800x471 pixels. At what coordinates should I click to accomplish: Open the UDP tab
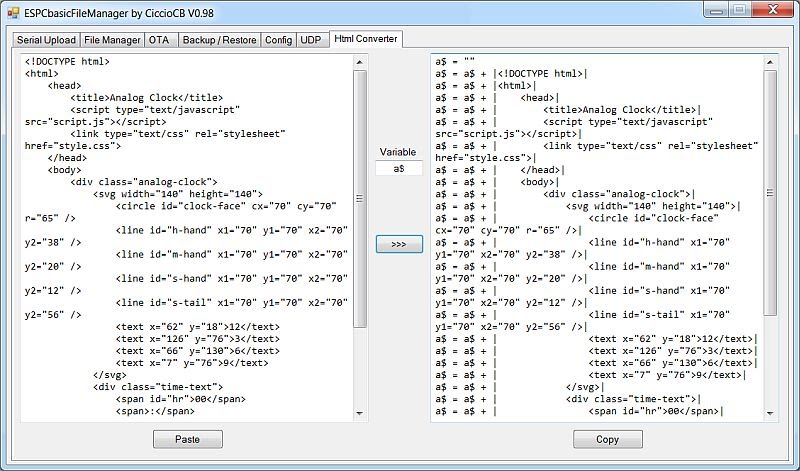click(x=311, y=40)
